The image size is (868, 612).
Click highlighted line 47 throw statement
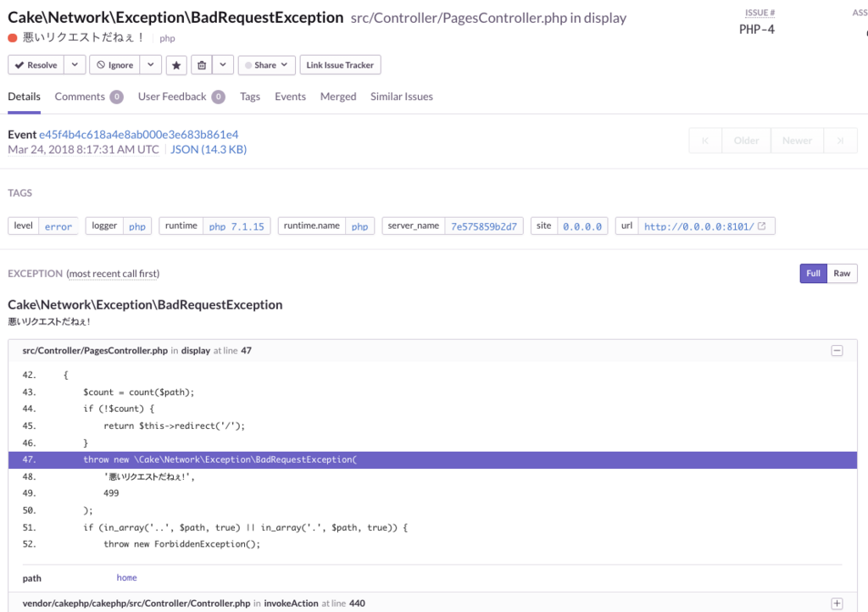point(432,459)
